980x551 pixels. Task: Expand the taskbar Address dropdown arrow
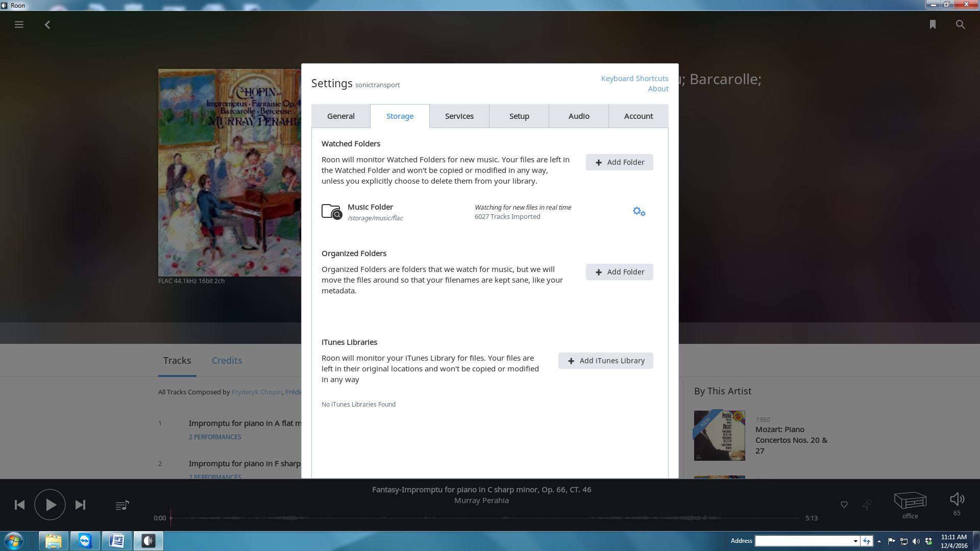click(x=855, y=541)
